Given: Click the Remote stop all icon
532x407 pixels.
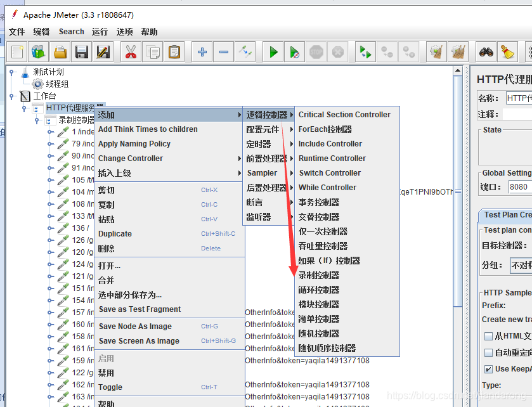Looking at the screenshot, I should (387, 52).
